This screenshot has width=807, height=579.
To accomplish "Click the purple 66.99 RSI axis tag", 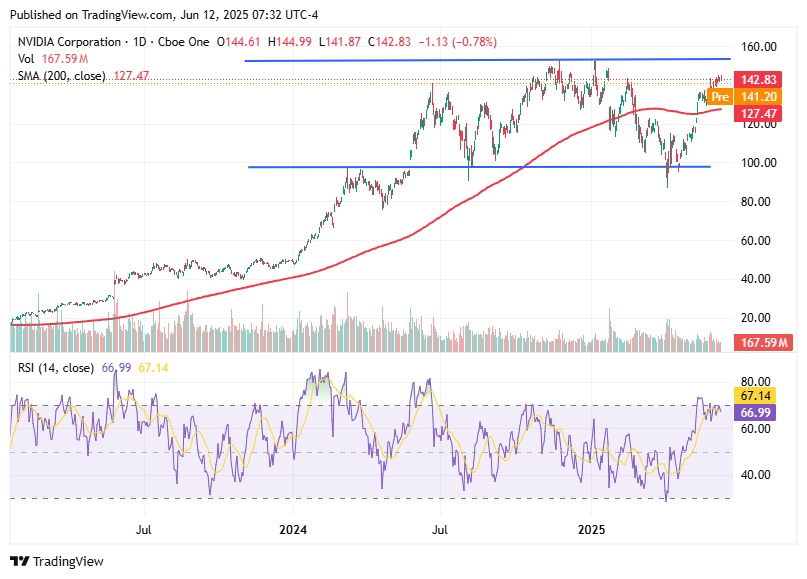I will [x=755, y=413].
